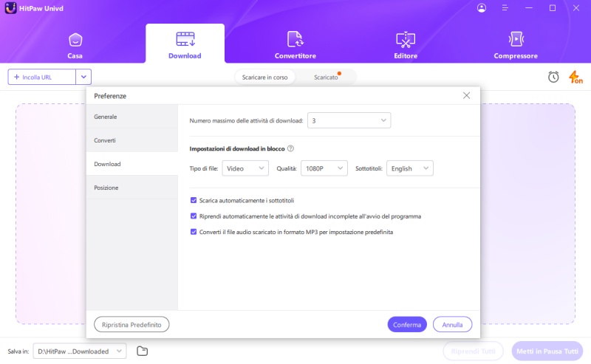This screenshot has width=591, height=364.
Task: Uncheck Converti il file audio in MP3
Action: (194, 232)
